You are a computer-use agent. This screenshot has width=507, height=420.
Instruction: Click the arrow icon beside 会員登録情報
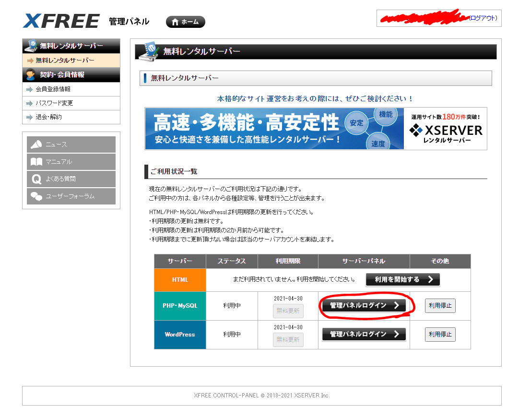click(29, 90)
